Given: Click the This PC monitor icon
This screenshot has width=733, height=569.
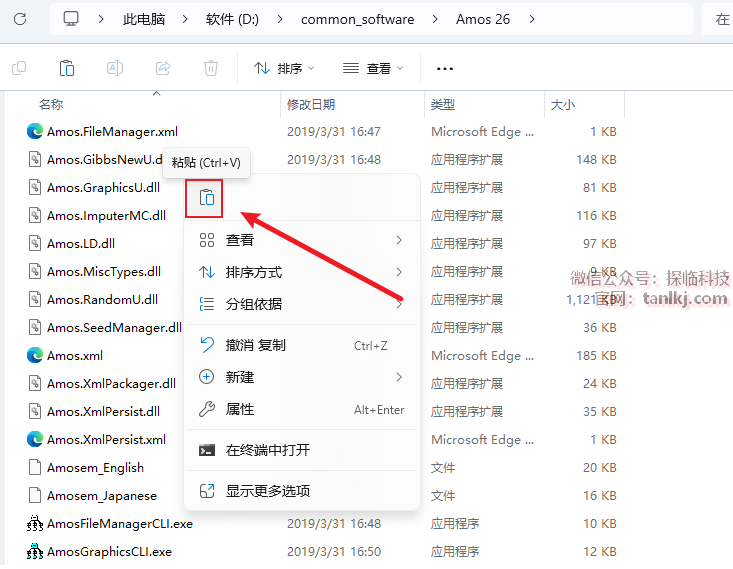Looking at the screenshot, I should pyautogui.click(x=71, y=19).
